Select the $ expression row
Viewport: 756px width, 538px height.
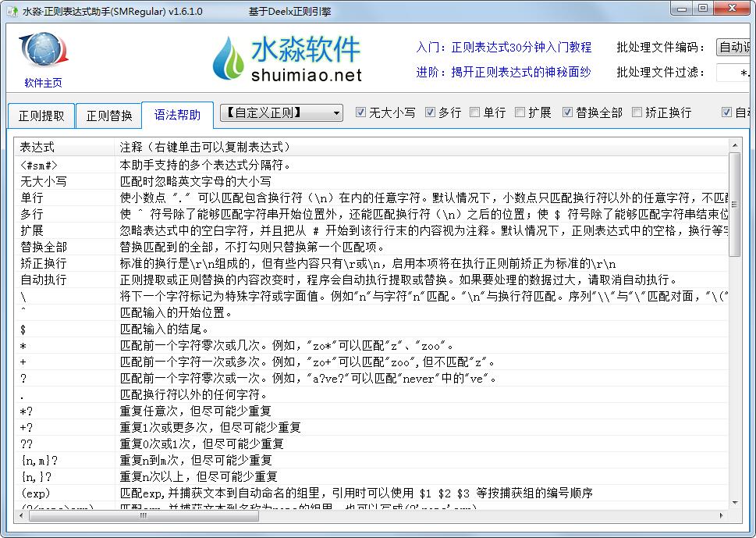pyautogui.click(x=371, y=330)
